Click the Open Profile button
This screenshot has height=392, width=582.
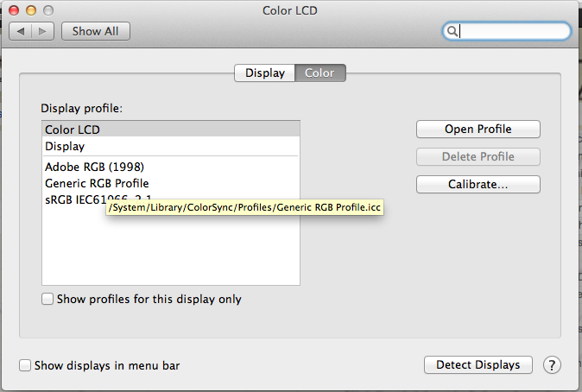478,130
